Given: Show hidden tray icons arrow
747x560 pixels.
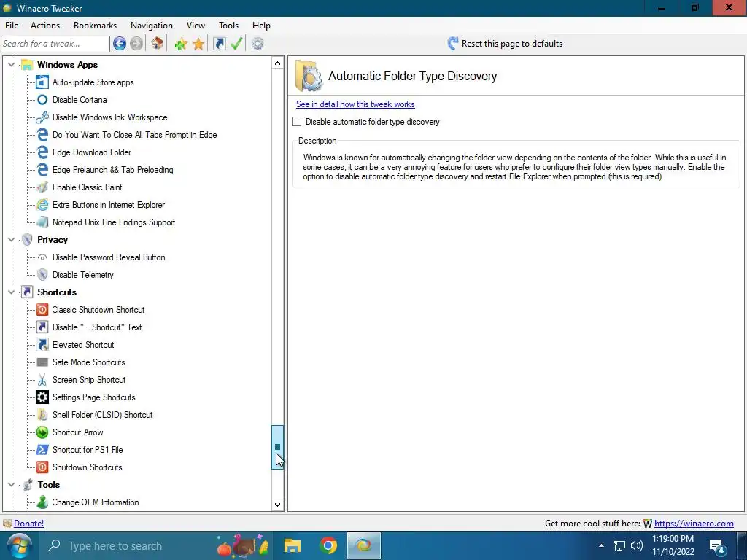Looking at the screenshot, I should pyautogui.click(x=601, y=545).
